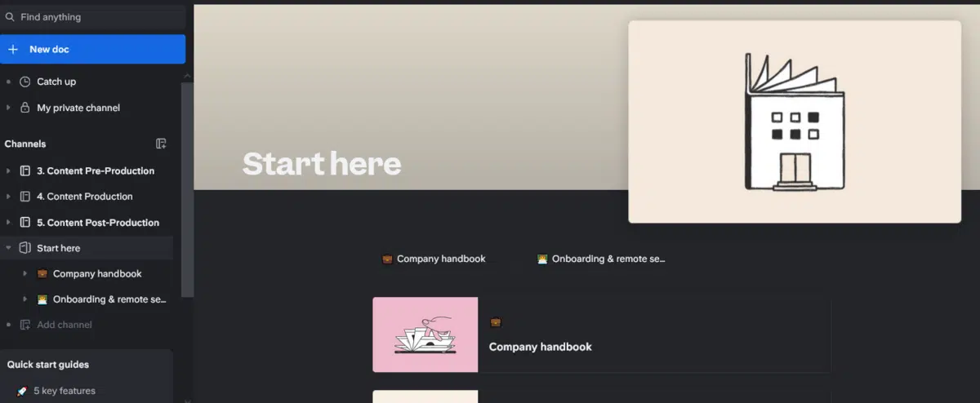The height and width of the screenshot is (403, 980).
Task: Click the private channel lock icon
Action: point(24,108)
